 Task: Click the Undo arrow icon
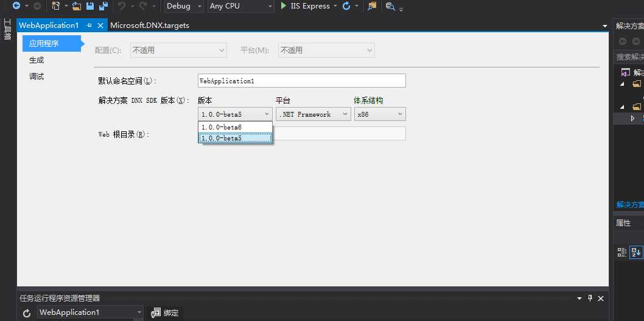[122, 5]
